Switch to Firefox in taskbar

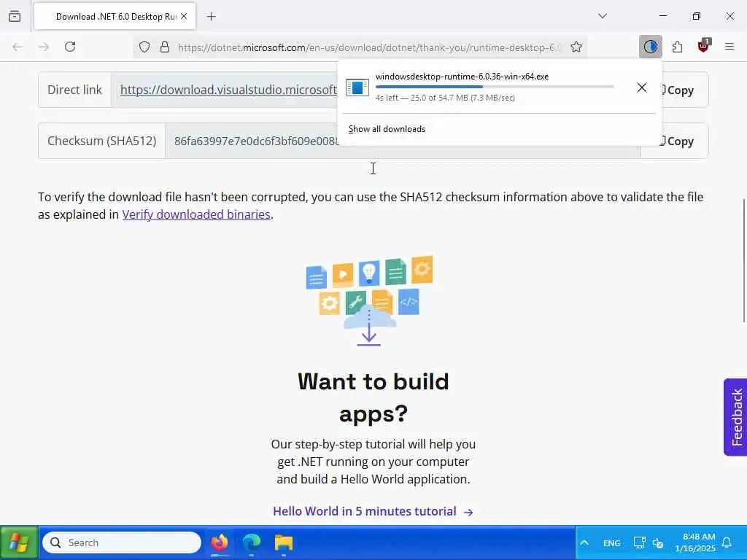220,542
